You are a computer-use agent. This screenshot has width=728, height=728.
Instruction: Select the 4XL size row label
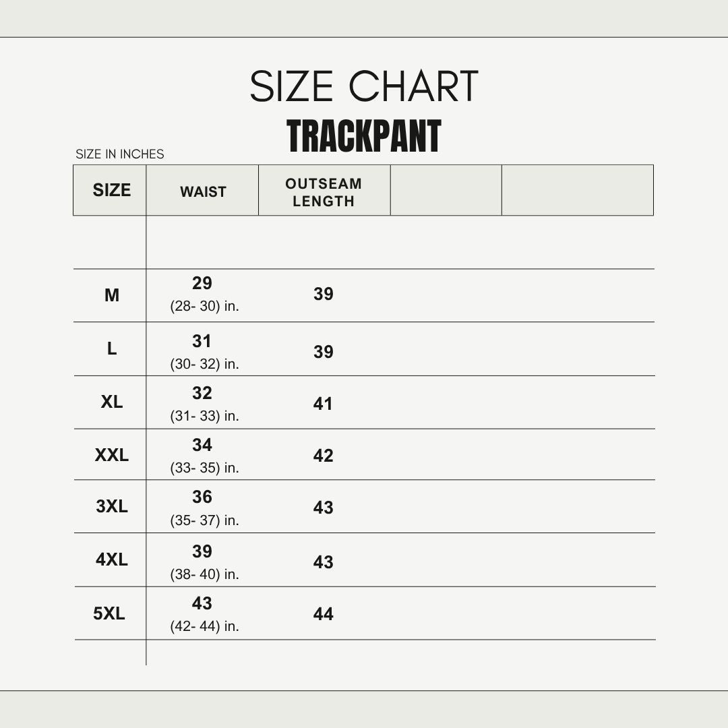click(x=112, y=559)
